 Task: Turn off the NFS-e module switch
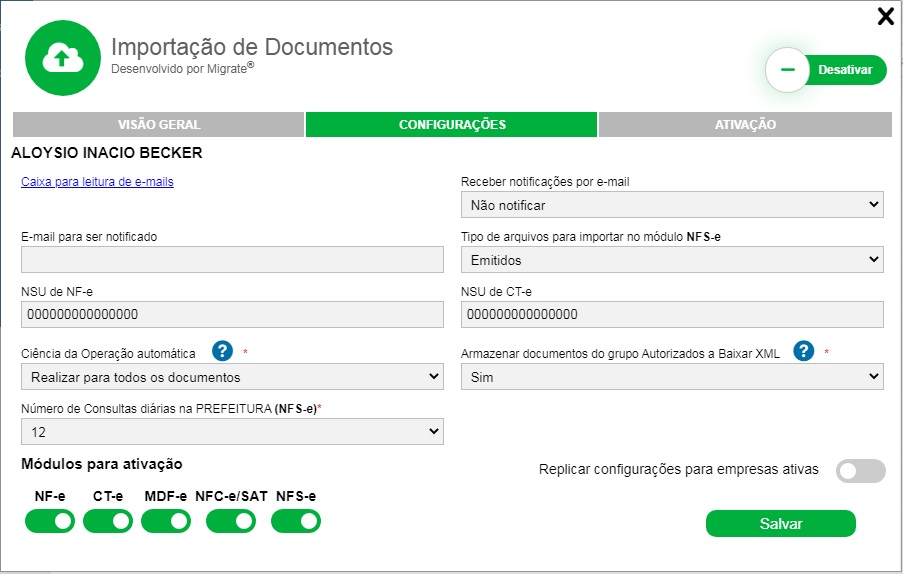point(296,521)
